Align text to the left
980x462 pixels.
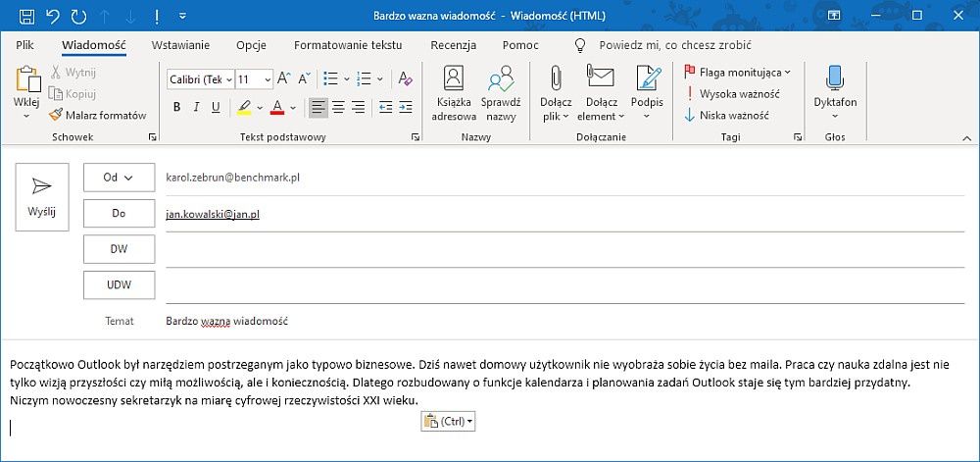318,108
